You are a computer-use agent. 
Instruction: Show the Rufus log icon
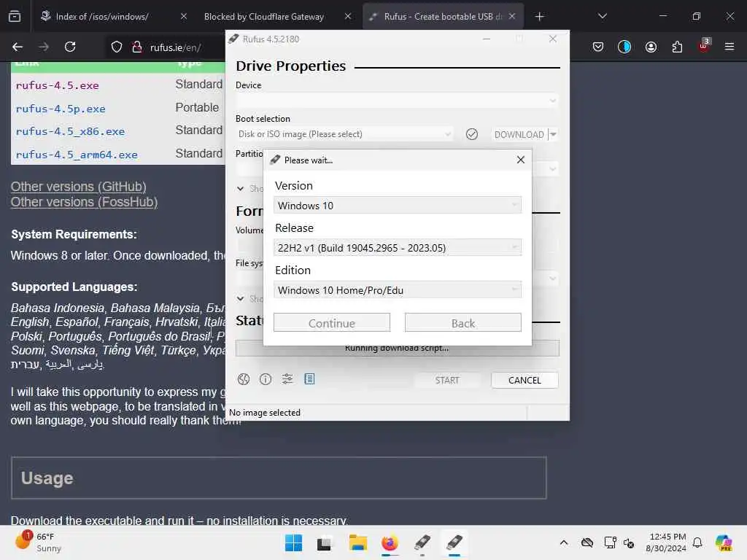click(x=309, y=379)
